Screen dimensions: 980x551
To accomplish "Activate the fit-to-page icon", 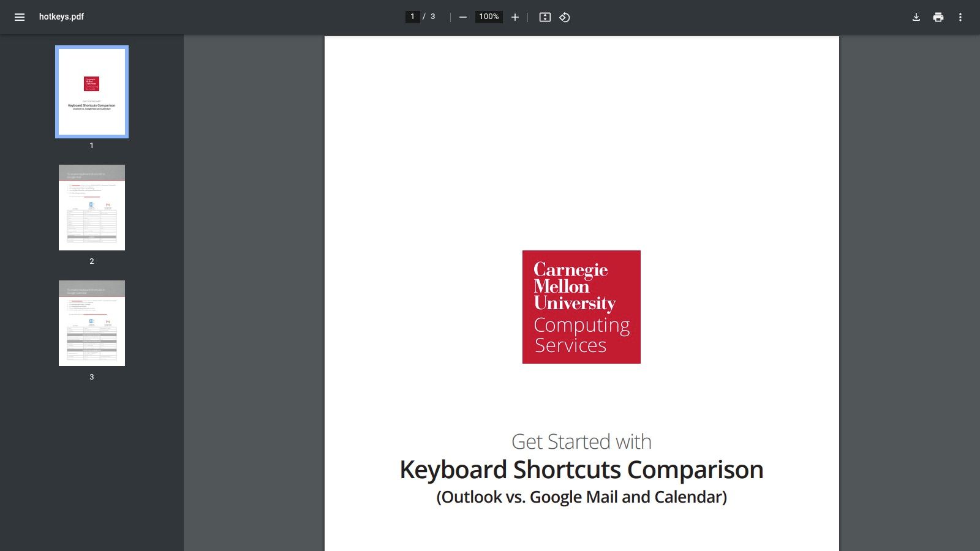I will [x=543, y=17].
